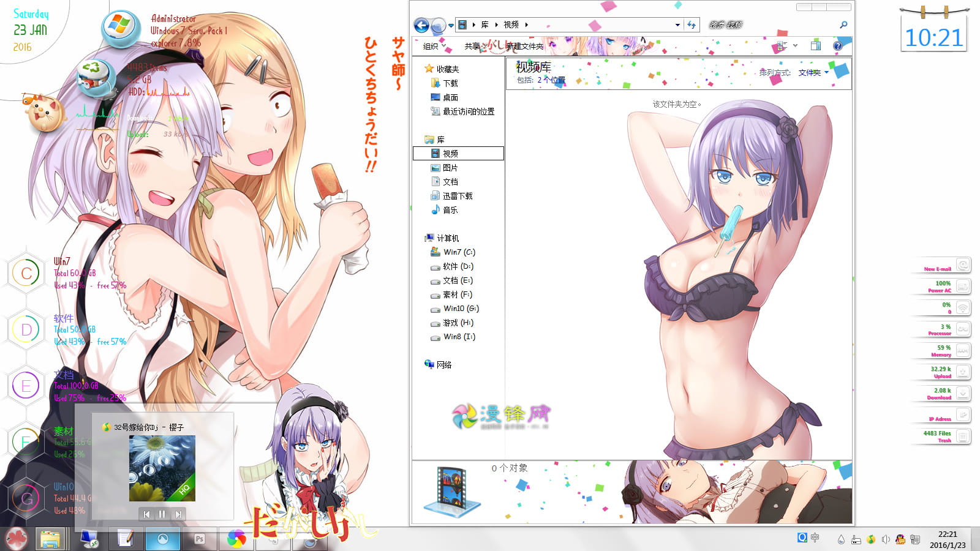Click the green music note tray icon

870,538
